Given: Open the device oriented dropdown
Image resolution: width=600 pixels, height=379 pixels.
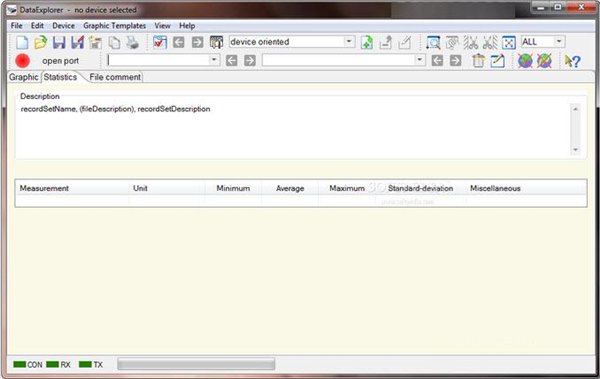Looking at the screenshot, I should click(x=349, y=41).
